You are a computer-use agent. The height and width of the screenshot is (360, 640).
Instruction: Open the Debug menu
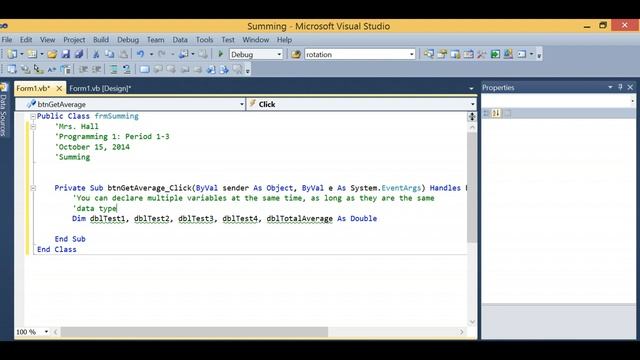[128, 40]
